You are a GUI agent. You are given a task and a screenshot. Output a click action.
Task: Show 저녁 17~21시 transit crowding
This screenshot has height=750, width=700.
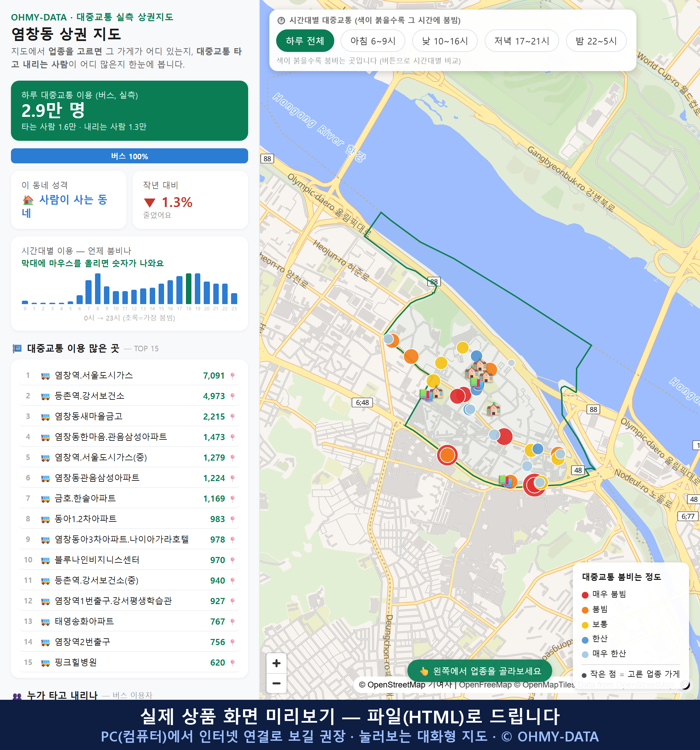click(522, 41)
